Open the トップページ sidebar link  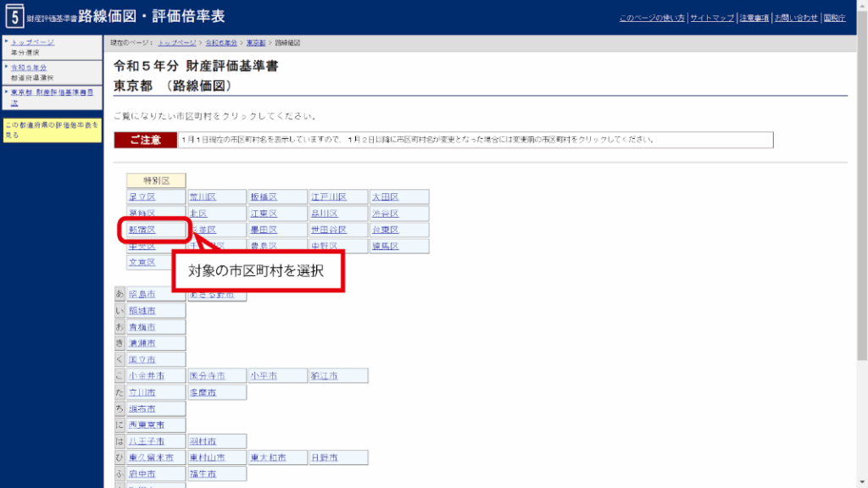[x=33, y=42]
